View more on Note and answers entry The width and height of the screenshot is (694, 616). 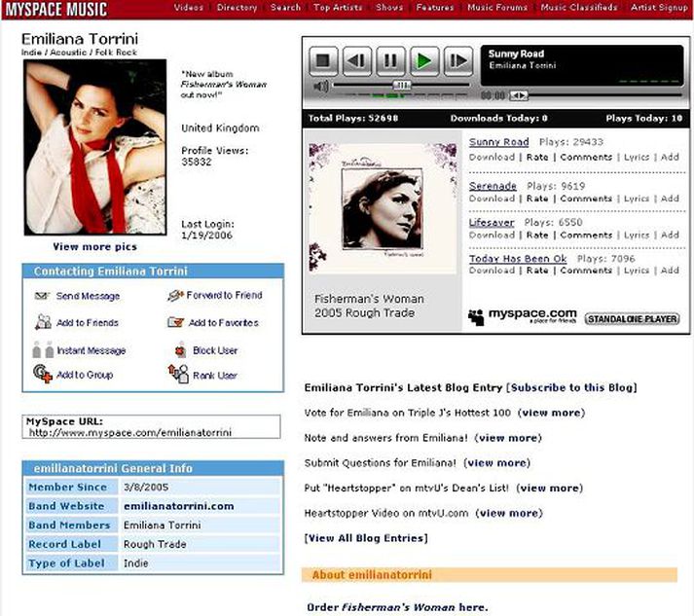click(x=508, y=438)
